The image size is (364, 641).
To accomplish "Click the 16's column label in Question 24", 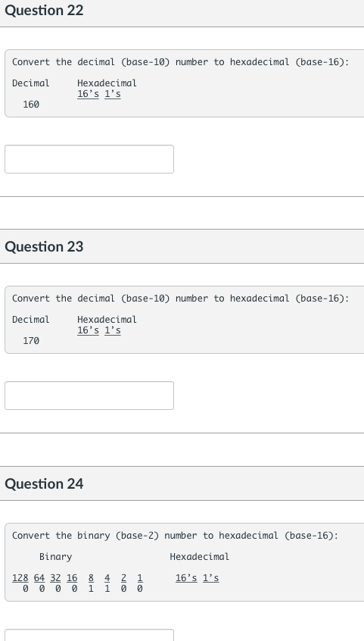I will pyautogui.click(x=186, y=578).
